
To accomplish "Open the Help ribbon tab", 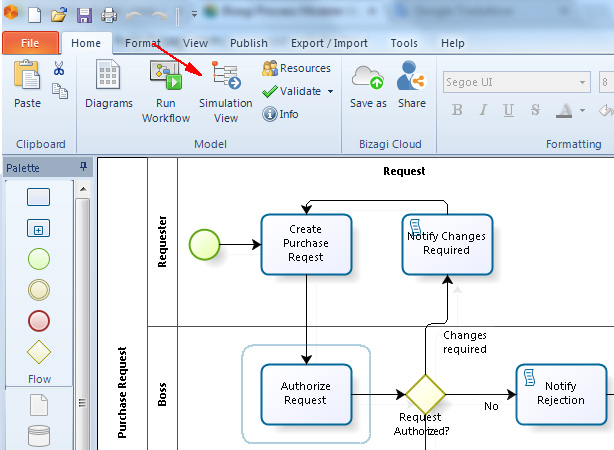I will (x=453, y=43).
